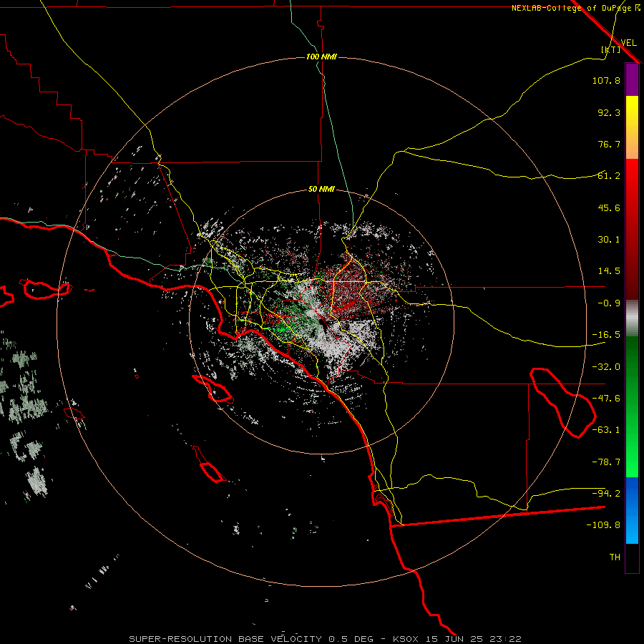
Task: Click the 45.6 scale value
Action: [609, 208]
